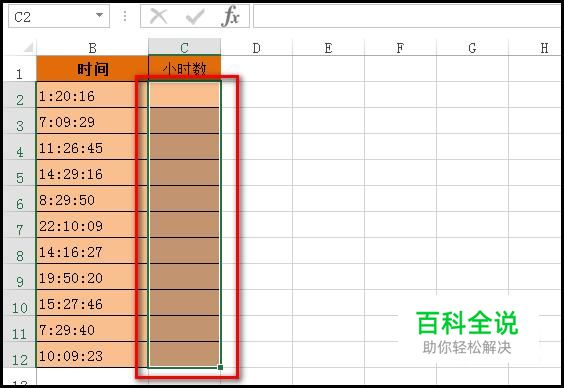This screenshot has height=388, width=564.
Task: Select column B header
Action: pyautogui.click(x=92, y=48)
